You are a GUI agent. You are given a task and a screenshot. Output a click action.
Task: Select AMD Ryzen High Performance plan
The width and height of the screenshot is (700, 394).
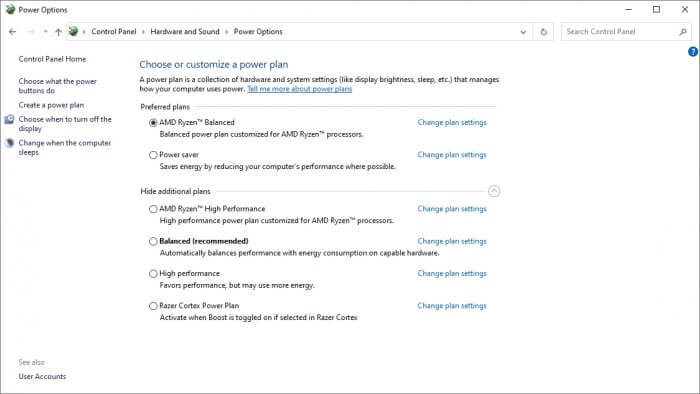[153, 209]
